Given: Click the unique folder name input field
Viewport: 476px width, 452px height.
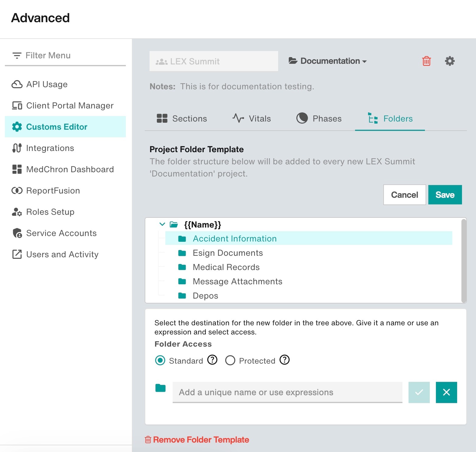Looking at the screenshot, I should (288, 392).
